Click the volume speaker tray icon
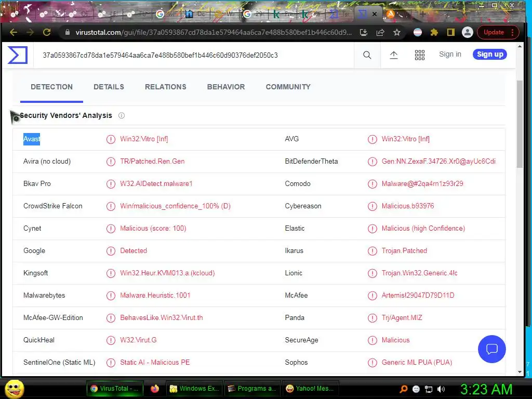 (441, 389)
